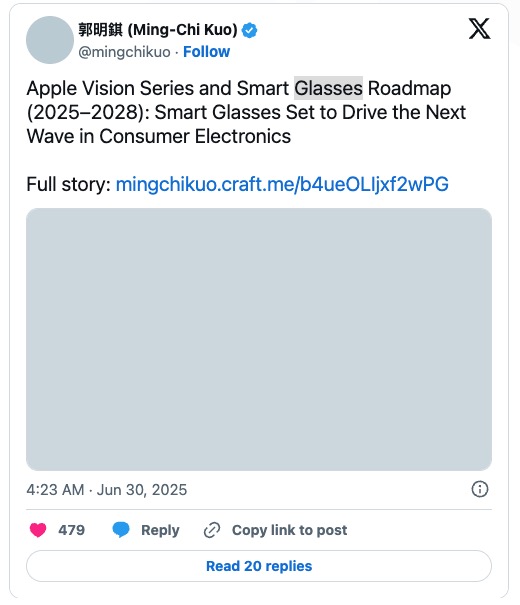Select Copy link to post
The width and height of the screenshot is (520, 605).
[x=289, y=530]
